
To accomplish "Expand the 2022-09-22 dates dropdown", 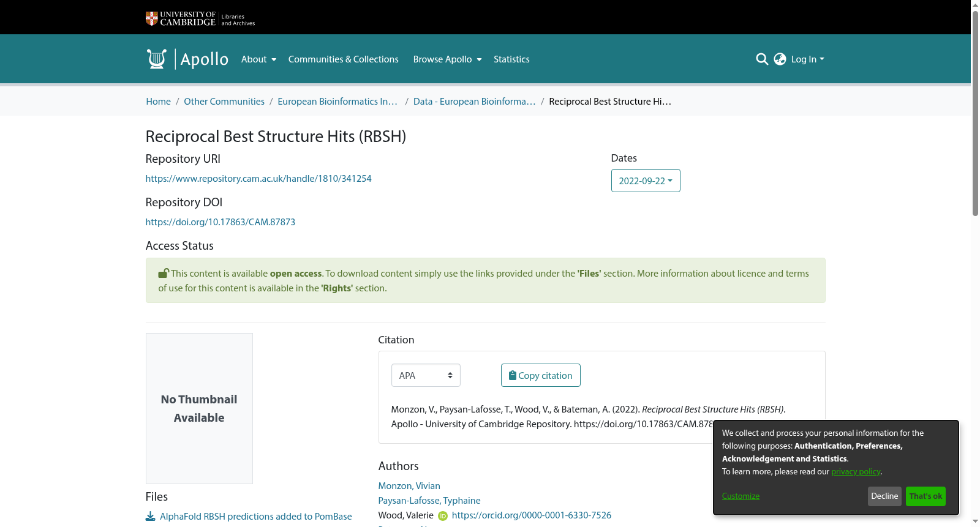I will 646,181.
